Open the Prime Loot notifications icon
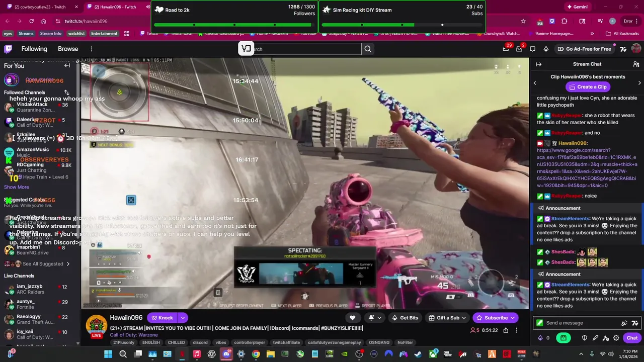This screenshot has width=644, height=362. [506, 49]
